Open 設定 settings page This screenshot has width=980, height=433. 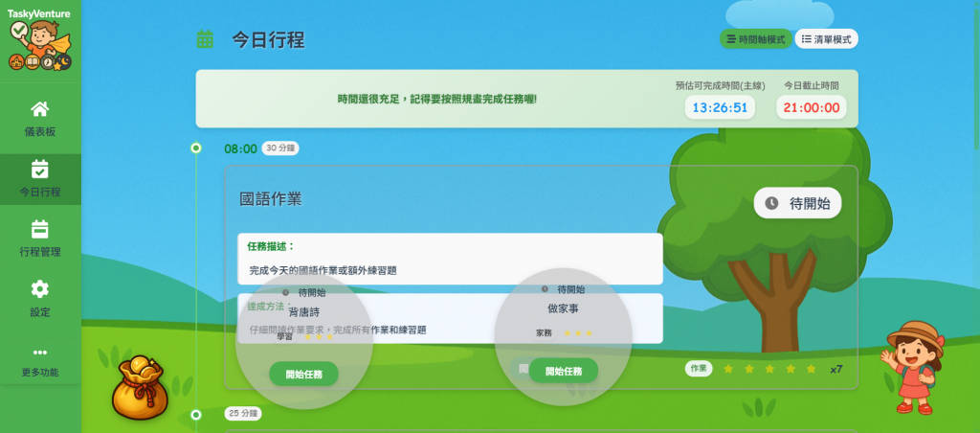(40, 300)
